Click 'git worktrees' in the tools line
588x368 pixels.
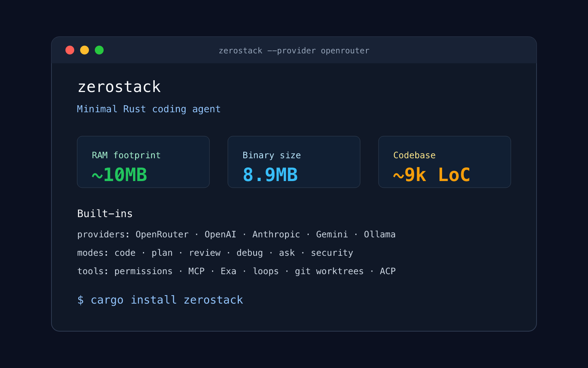(x=329, y=272)
